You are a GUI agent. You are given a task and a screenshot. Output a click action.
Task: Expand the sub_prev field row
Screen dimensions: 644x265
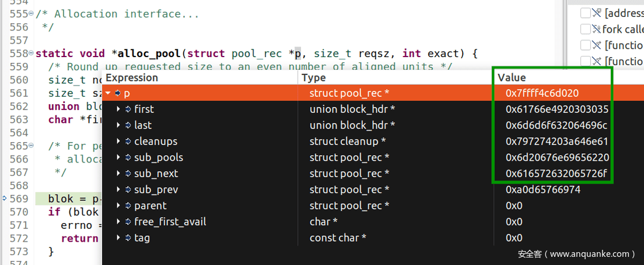118,189
